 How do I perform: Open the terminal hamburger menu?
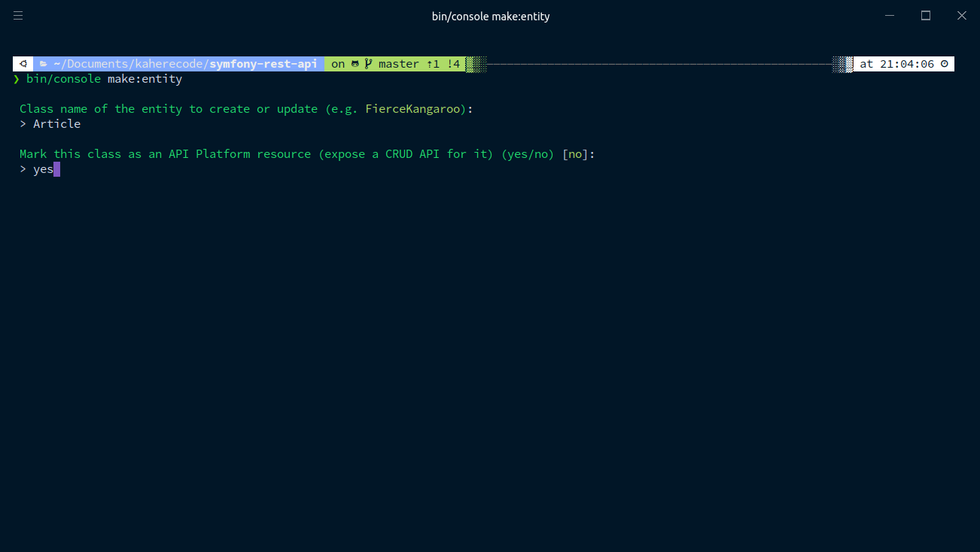click(x=18, y=16)
